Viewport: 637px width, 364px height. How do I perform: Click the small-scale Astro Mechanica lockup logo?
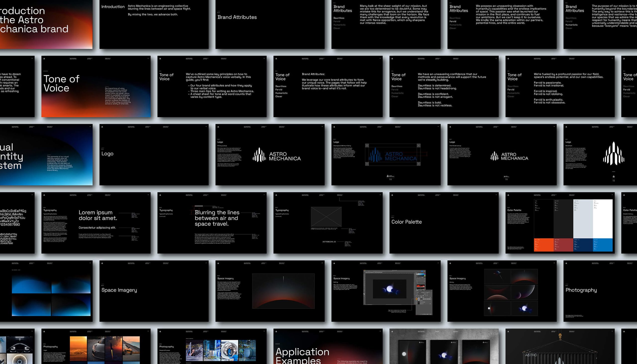click(x=509, y=156)
